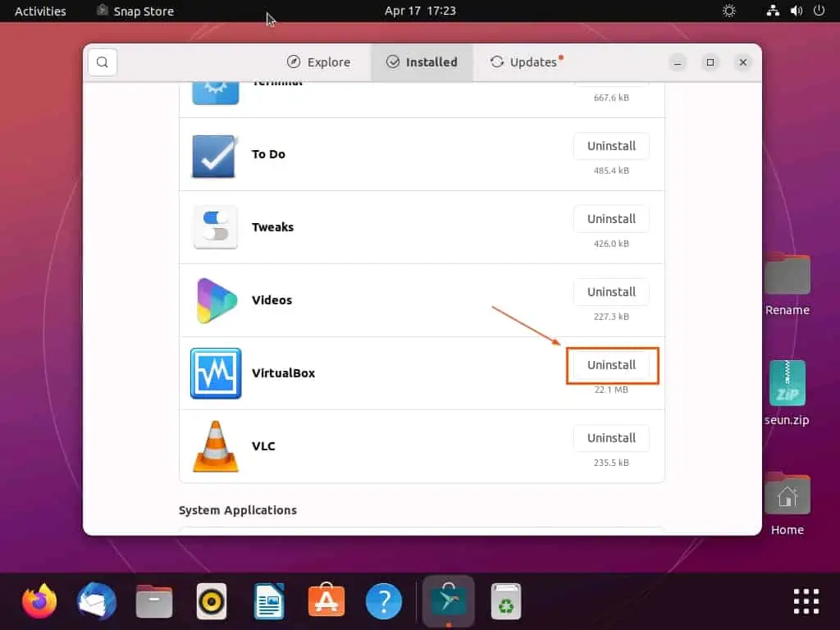Viewport: 840px width, 630px height.
Task: Open Rhythmbox music player in dock
Action: click(x=212, y=601)
